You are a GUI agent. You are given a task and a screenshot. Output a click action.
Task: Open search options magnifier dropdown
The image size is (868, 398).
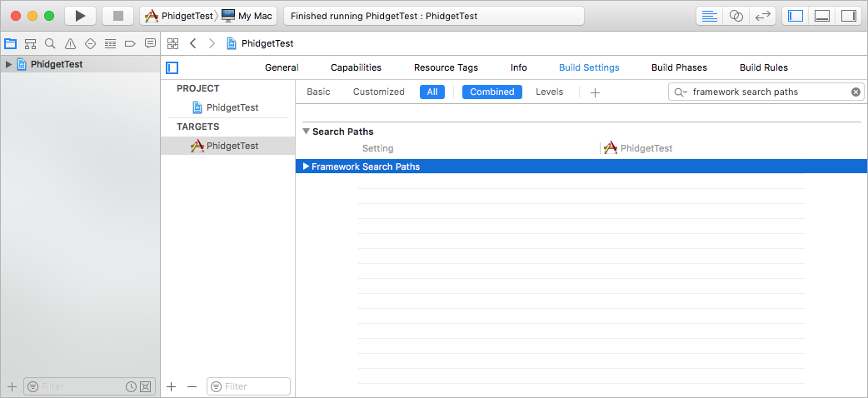coord(681,92)
